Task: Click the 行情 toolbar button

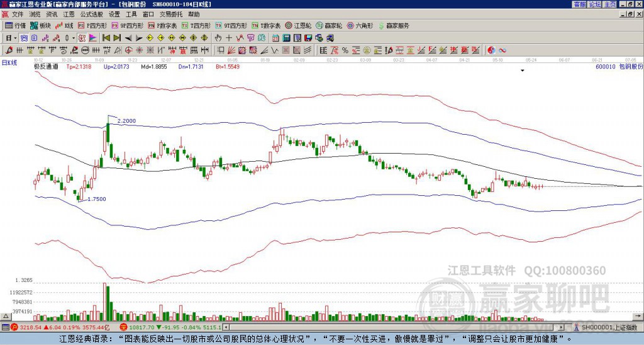Action: pos(16,25)
